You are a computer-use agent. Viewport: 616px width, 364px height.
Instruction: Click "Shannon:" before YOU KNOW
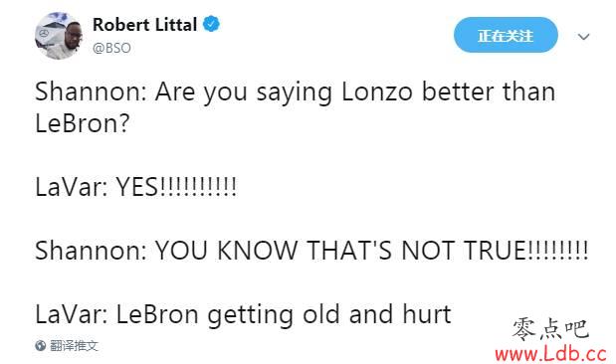tap(91, 251)
